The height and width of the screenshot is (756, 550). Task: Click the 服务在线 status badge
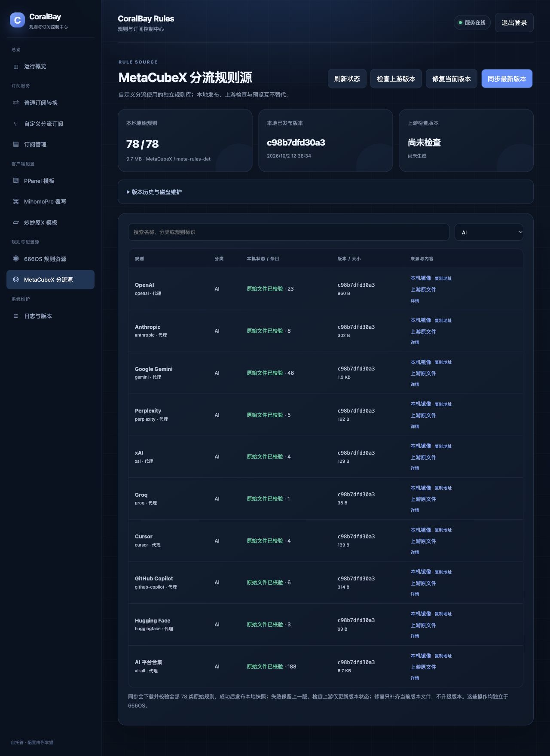click(472, 23)
